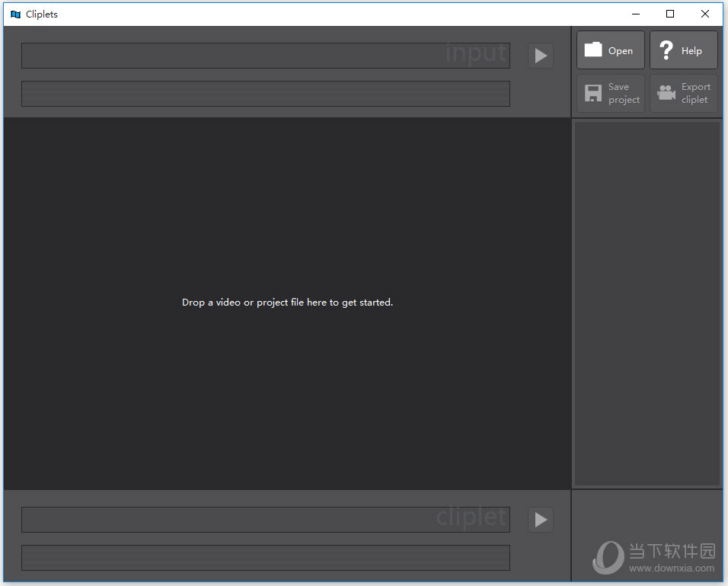Click the input lower timeline track

coord(266,94)
